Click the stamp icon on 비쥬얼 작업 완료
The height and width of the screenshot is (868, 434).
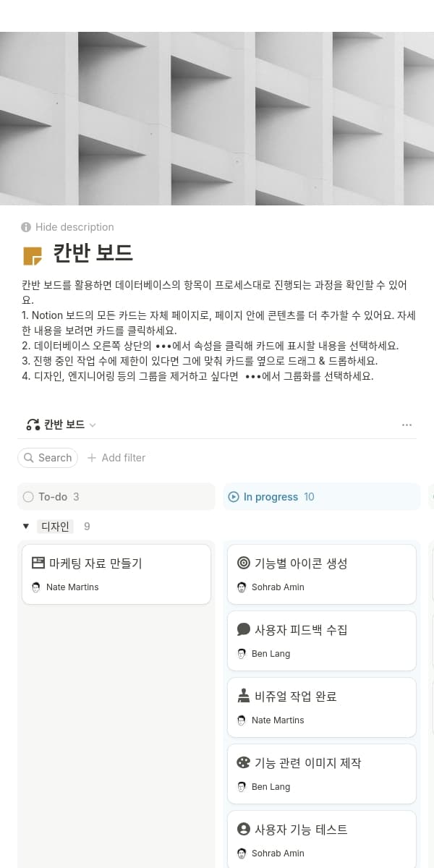point(244,697)
